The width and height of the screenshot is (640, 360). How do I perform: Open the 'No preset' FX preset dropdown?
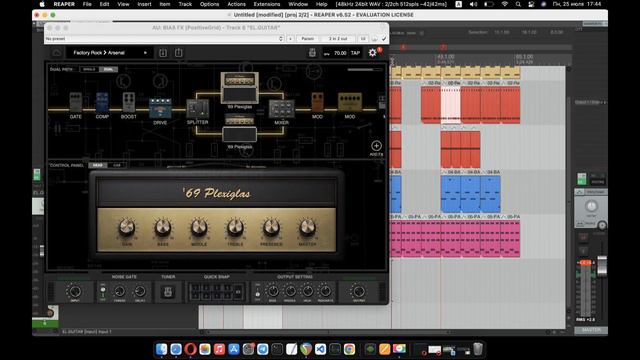click(164, 39)
